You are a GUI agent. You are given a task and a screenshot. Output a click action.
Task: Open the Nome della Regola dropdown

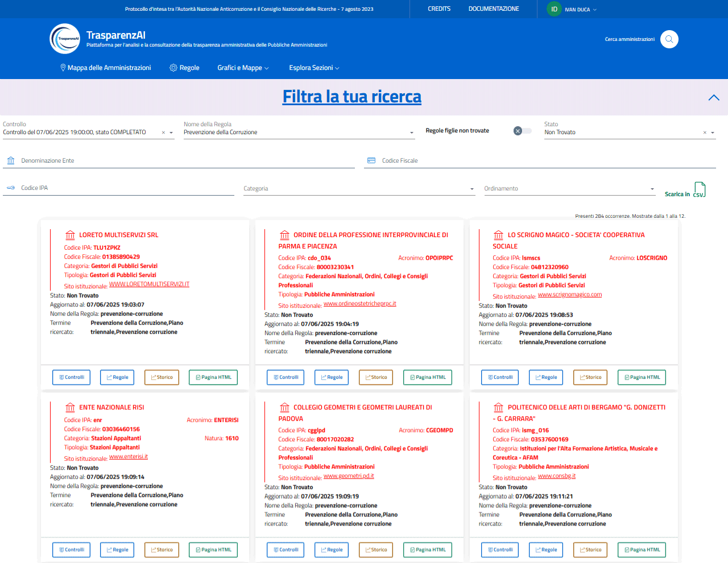click(412, 133)
